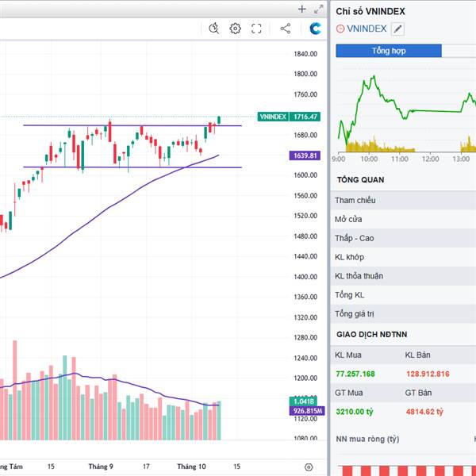The height and width of the screenshot is (476, 476).
Task: Click the blue C logo icon
Action: pyautogui.click(x=316, y=29)
